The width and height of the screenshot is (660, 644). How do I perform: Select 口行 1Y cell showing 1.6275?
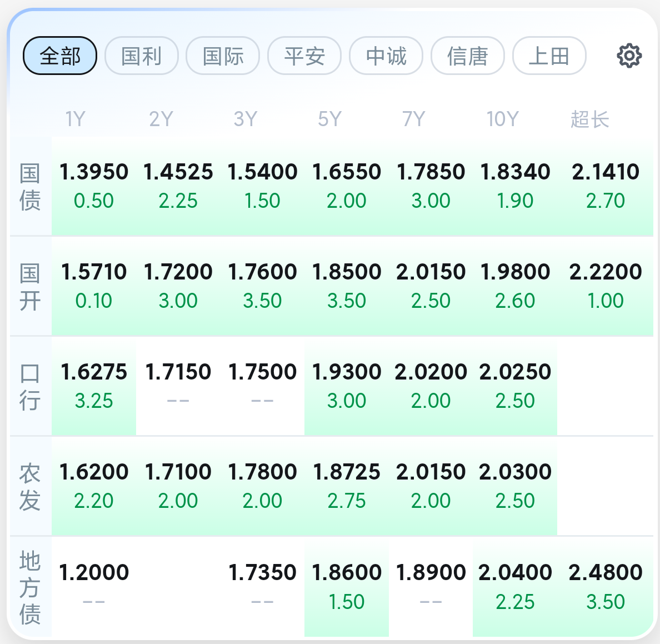(x=94, y=386)
